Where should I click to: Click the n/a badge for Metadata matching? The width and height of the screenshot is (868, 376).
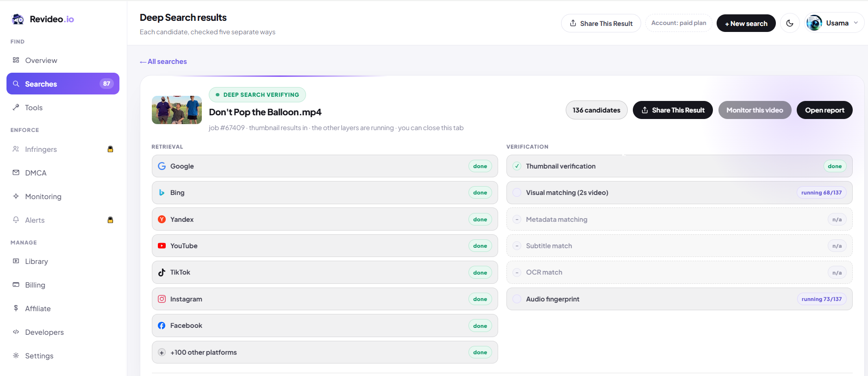837,219
